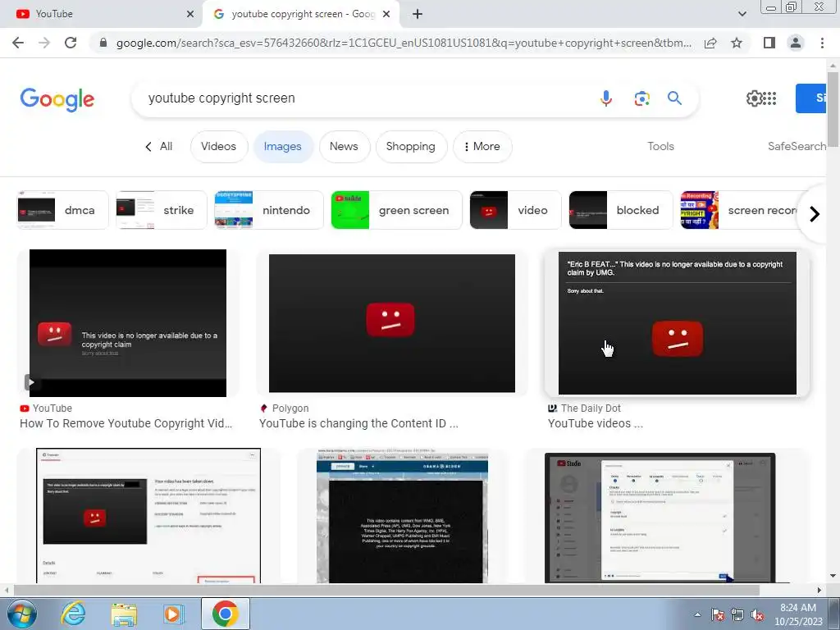840x630 pixels.
Task: Filter images by strike chip
Action: click(162, 210)
